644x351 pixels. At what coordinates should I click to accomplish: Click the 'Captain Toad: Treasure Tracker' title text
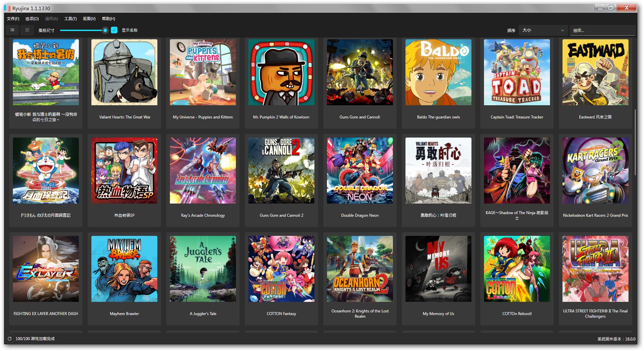coord(517,117)
